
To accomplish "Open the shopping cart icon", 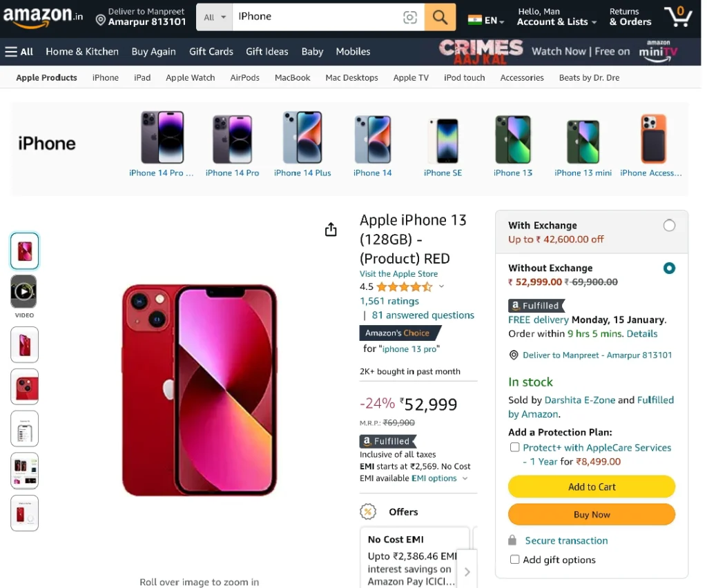I will [678, 17].
